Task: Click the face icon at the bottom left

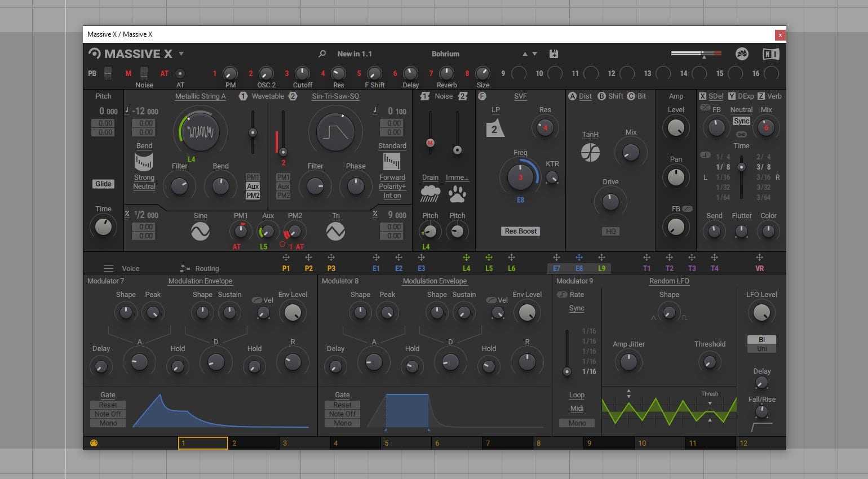Action: 94,443
